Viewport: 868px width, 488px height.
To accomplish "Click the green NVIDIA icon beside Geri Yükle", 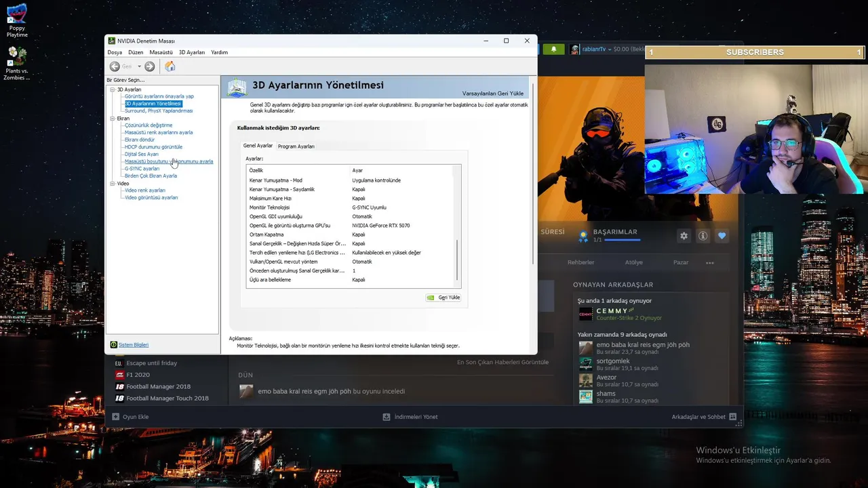I will (431, 298).
